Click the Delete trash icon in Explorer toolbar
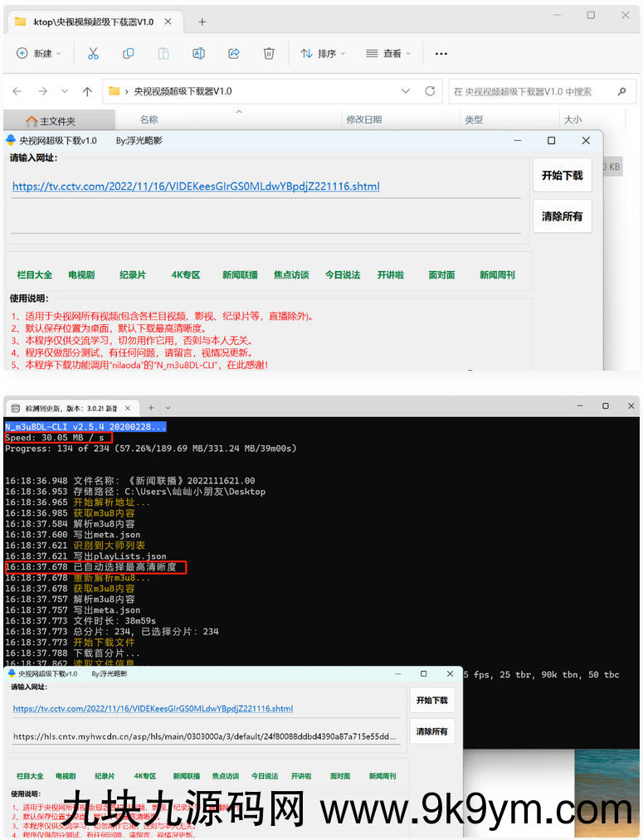The image size is (643, 840). click(x=269, y=54)
